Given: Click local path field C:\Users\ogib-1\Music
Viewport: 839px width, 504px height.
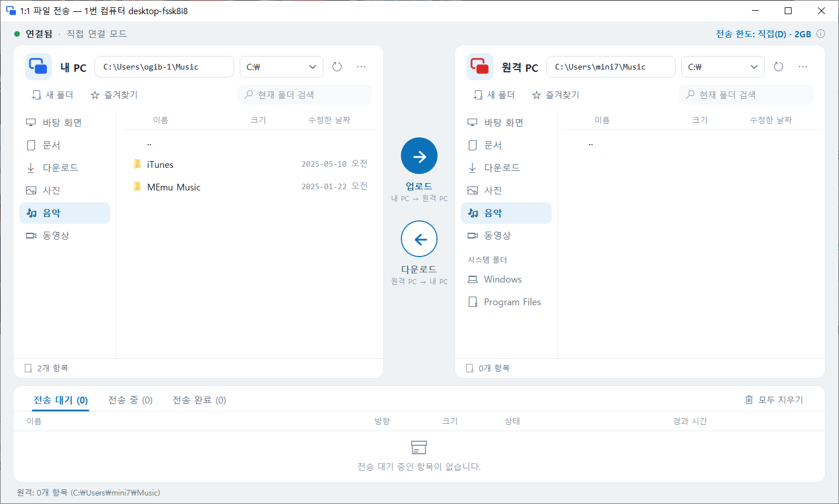Looking at the screenshot, I should pos(165,67).
